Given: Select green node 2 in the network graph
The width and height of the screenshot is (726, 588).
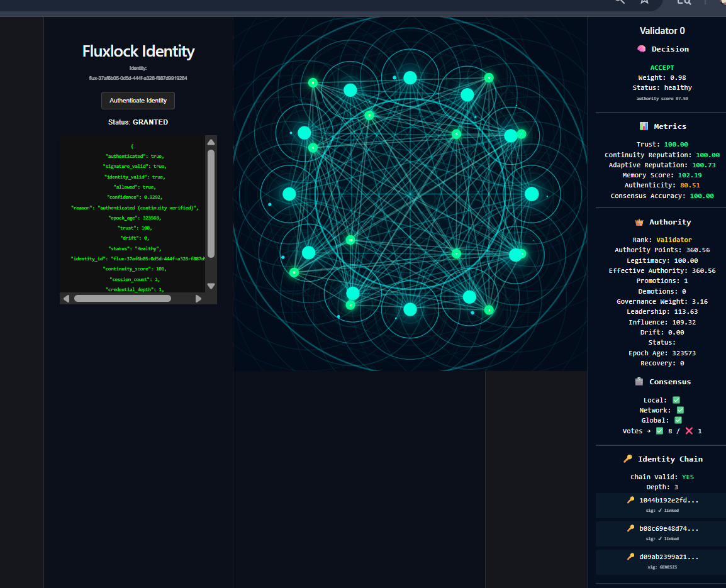Looking at the screenshot, I should tap(350, 305).
